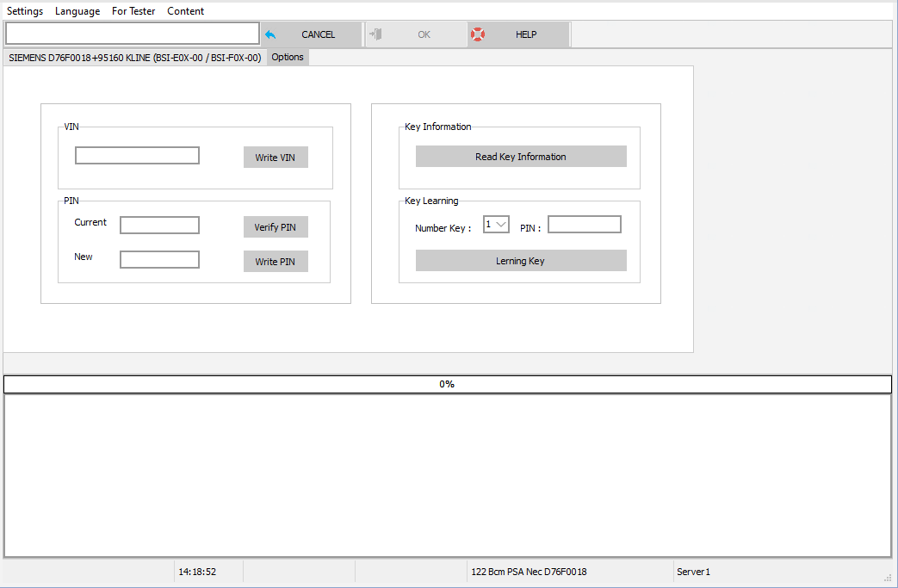898x588 pixels.
Task: Click Read Key Information
Action: click(520, 156)
